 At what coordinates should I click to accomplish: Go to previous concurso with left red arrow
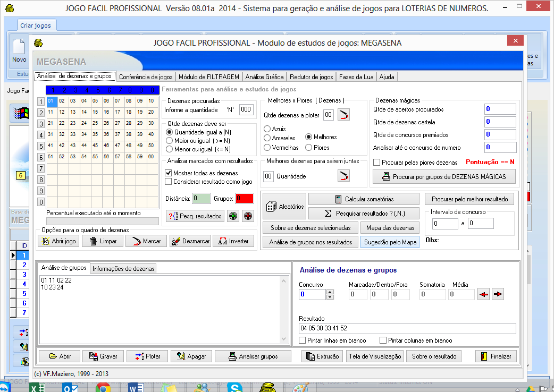tap(483, 294)
